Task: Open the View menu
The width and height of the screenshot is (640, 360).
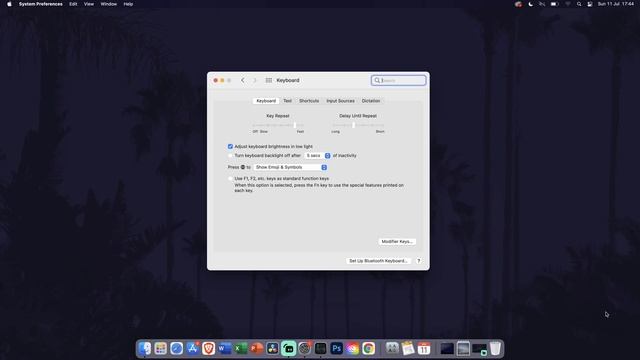Action: 89,4
